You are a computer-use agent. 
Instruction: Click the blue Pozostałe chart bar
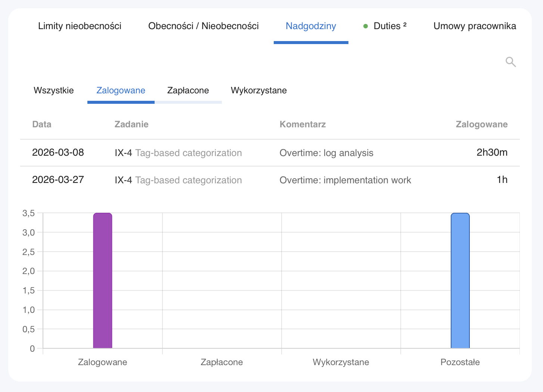tap(460, 281)
